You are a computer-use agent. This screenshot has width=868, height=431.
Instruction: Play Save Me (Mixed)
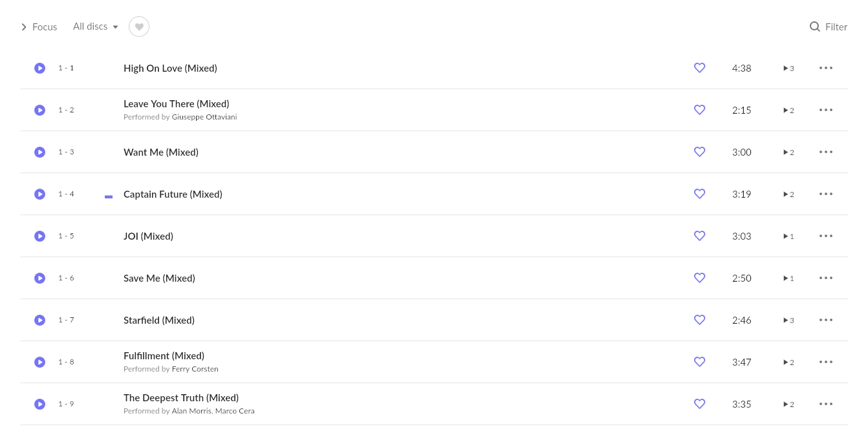pyautogui.click(x=39, y=278)
